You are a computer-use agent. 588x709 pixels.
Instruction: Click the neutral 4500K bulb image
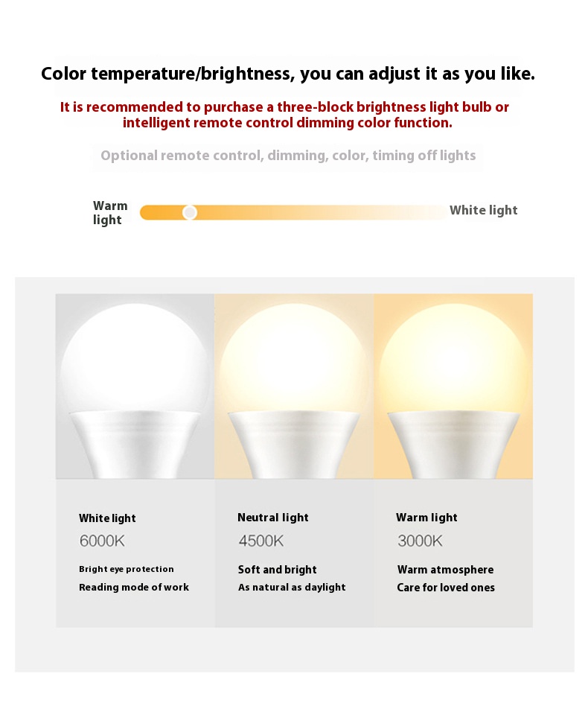[294, 386]
